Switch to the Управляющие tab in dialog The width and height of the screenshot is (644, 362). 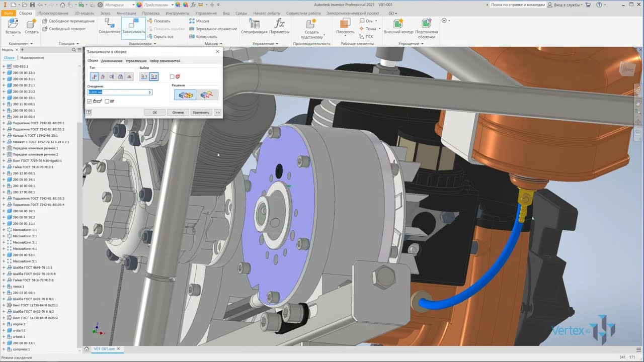[136, 61]
